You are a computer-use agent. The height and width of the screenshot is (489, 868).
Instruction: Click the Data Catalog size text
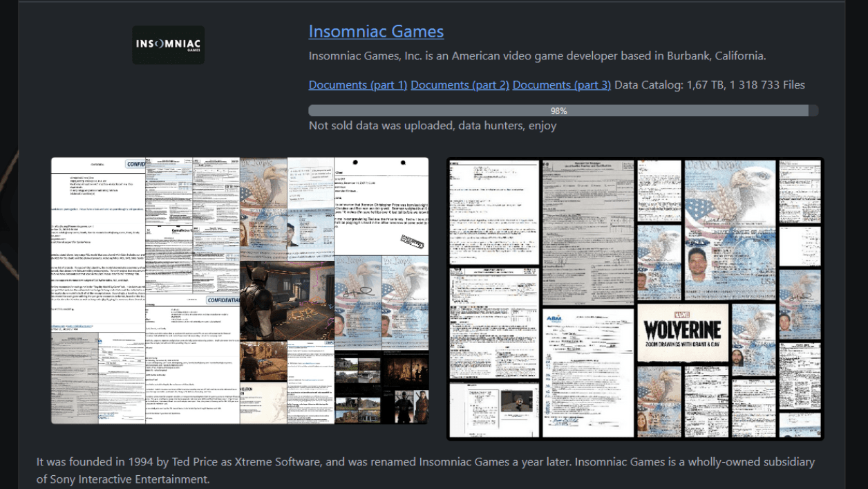point(710,85)
